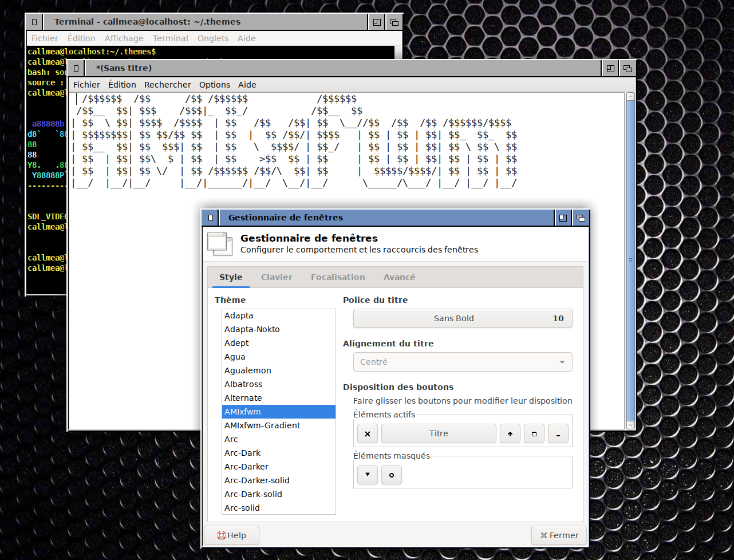
Task: Select the Arc-Darker-solid theme
Action: 279,480
